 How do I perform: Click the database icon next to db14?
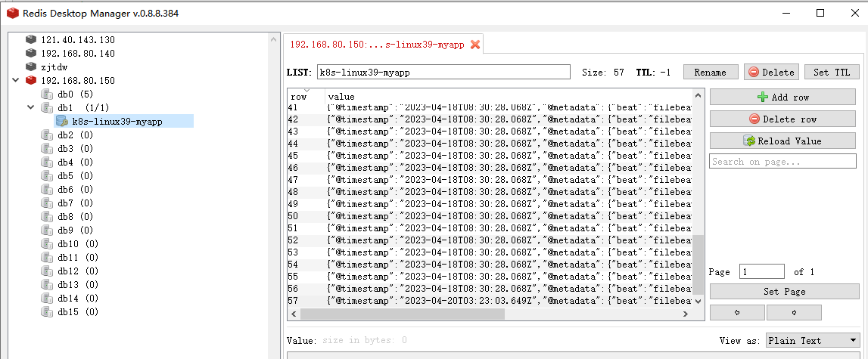pyautogui.click(x=46, y=298)
